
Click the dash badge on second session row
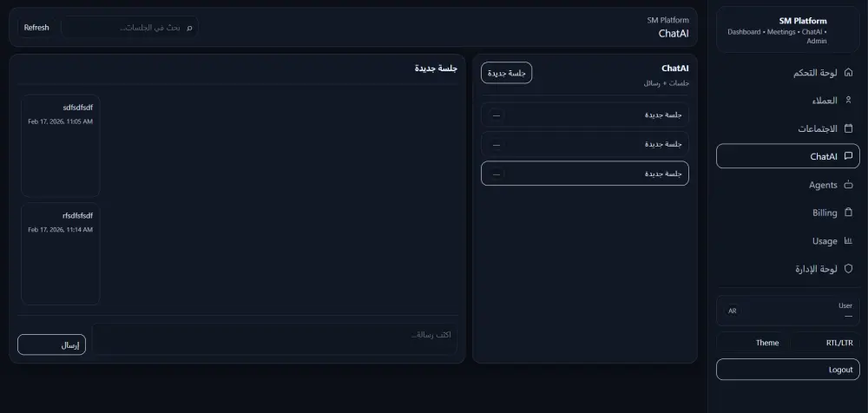(496, 145)
